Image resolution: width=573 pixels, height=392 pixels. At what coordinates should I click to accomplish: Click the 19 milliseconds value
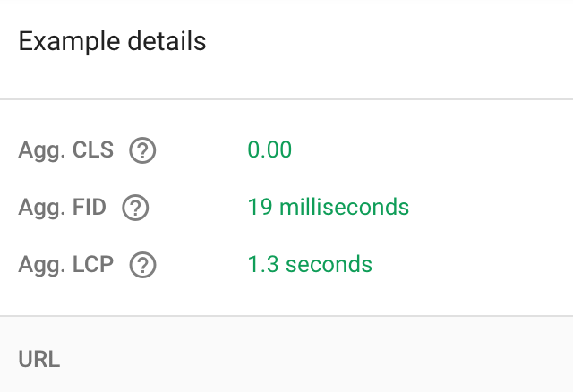click(x=328, y=208)
